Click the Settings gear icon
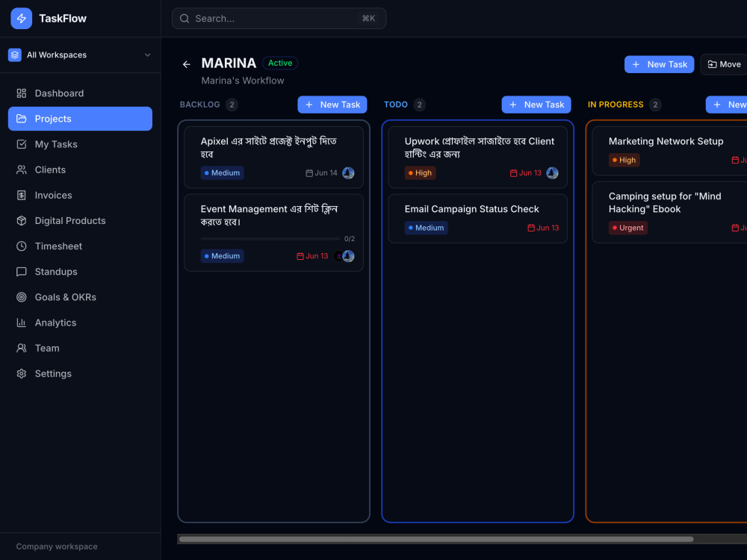This screenshot has width=747, height=560. tap(22, 374)
